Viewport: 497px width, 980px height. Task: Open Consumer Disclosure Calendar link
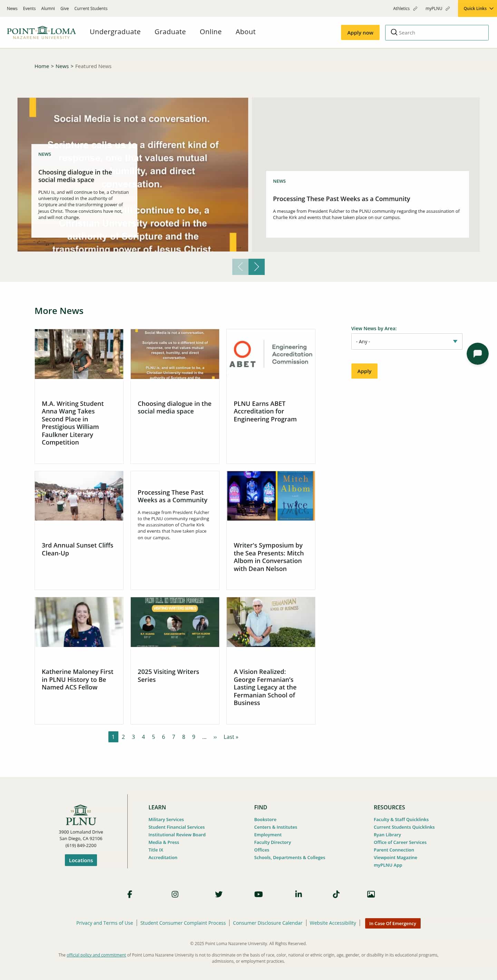coord(267,923)
